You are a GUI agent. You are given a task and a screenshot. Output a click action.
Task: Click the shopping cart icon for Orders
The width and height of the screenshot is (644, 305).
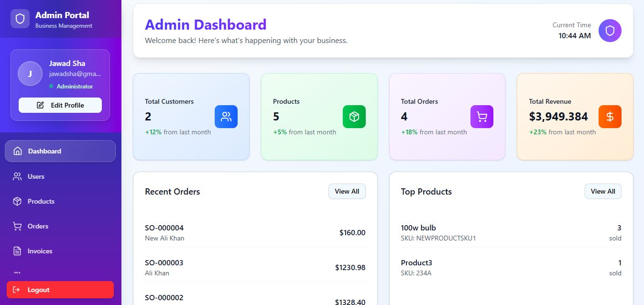(x=17, y=226)
